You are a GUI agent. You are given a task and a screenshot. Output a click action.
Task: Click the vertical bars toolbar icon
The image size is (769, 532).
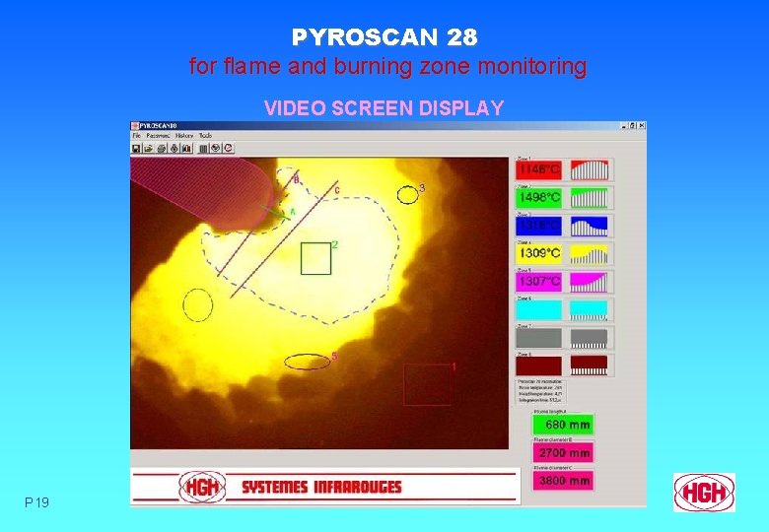pos(203,148)
